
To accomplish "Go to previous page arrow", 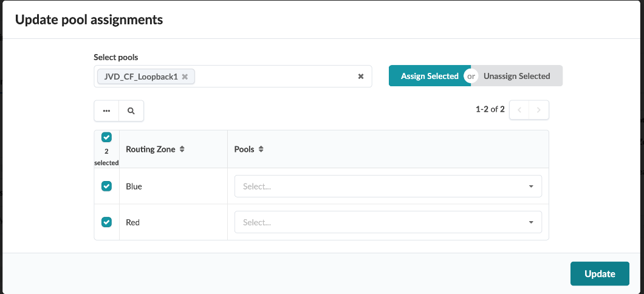I will 519,110.
